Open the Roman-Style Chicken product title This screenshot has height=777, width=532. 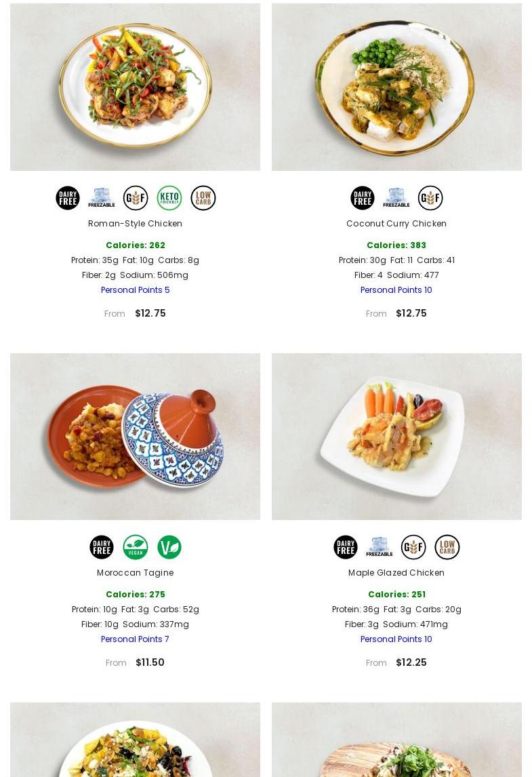[136, 224]
